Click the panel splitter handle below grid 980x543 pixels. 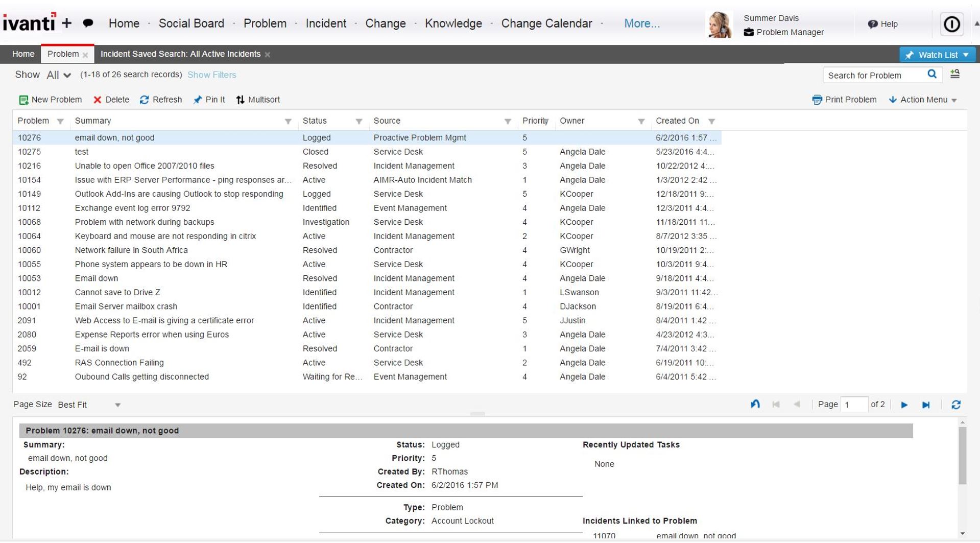coord(477,414)
